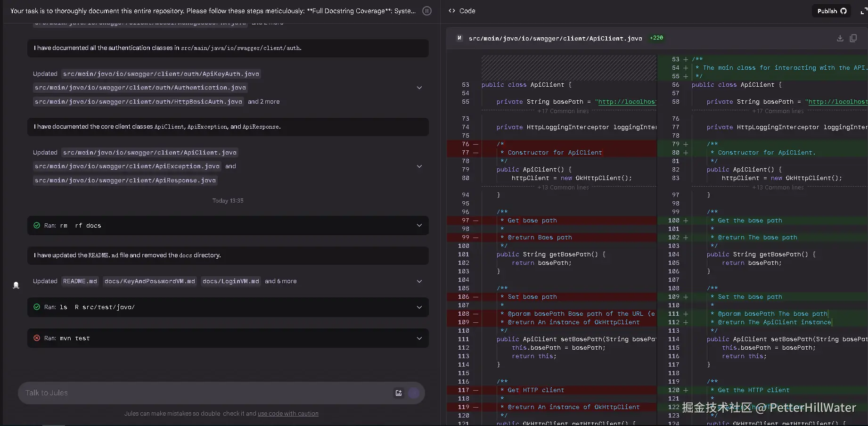Image resolution: width=868 pixels, height=426 pixels.
Task: Open the docs/LoginVM.md file chip
Action: coord(231,281)
